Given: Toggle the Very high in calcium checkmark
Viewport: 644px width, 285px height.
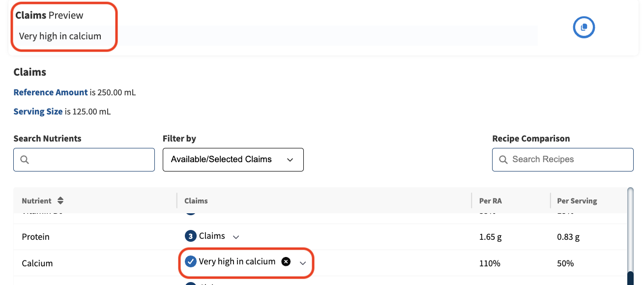Looking at the screenshot, I should coord(191,262).
